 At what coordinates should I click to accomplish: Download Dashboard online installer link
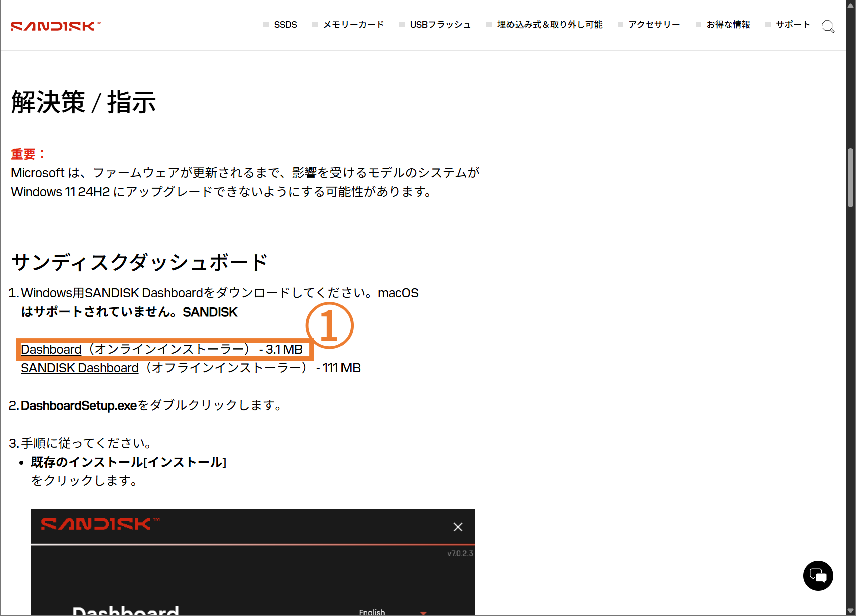tap(51, 349)
